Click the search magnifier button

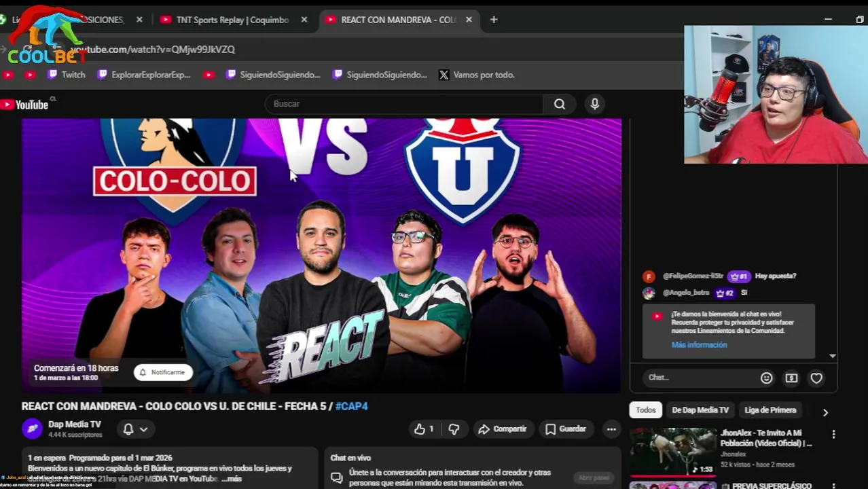[560, 104]
